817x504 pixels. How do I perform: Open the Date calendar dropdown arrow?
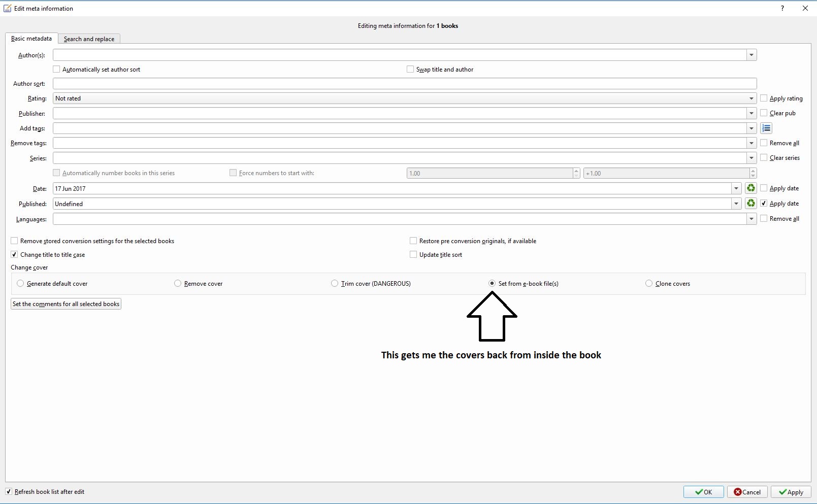point(736,188)
